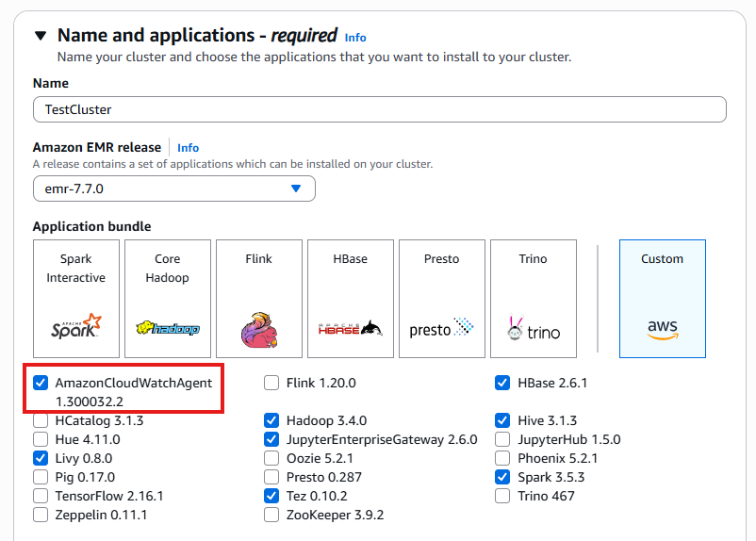Collapse the Name and applications section
The height and width of the screenshot is (541, 756).
[40, 36]
